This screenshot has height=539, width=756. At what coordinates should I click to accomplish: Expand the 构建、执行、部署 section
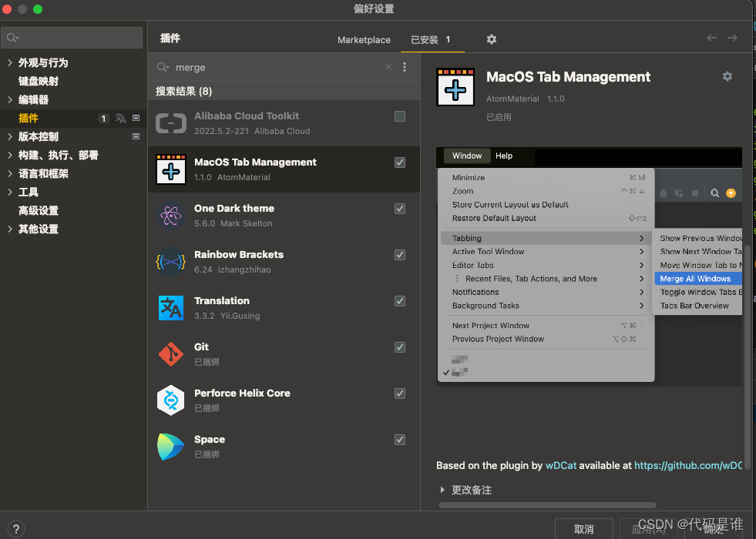pos(10,155)
